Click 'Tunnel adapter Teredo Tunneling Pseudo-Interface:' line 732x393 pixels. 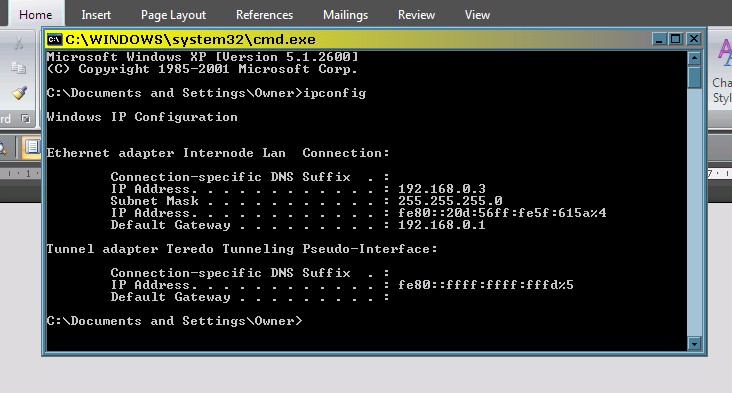[x=242, y=249]
